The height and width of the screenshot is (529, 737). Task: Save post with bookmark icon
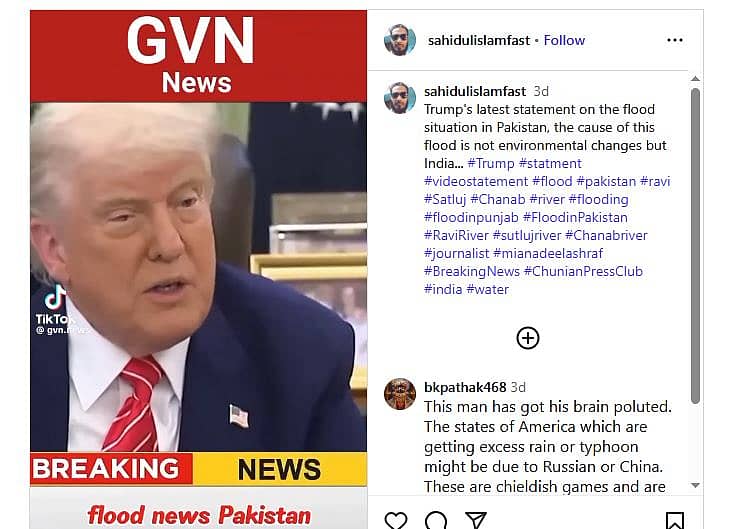tap(674, 521)
